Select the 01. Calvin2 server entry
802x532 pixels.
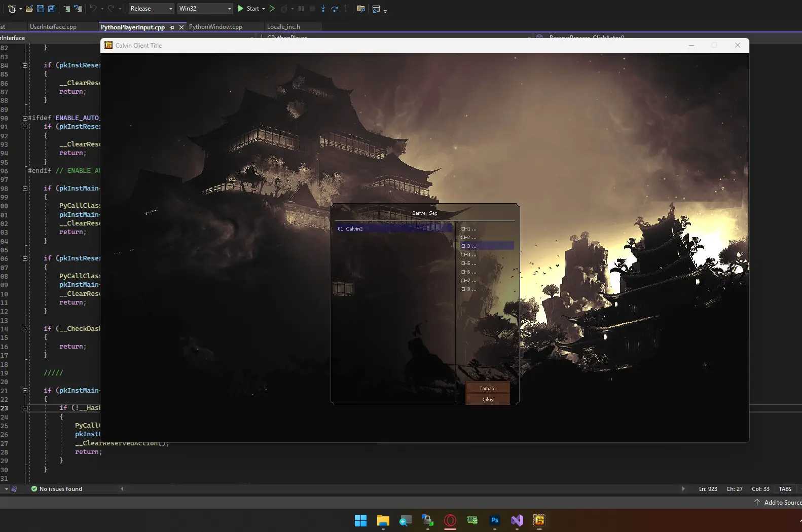click(x=393, y=229)
